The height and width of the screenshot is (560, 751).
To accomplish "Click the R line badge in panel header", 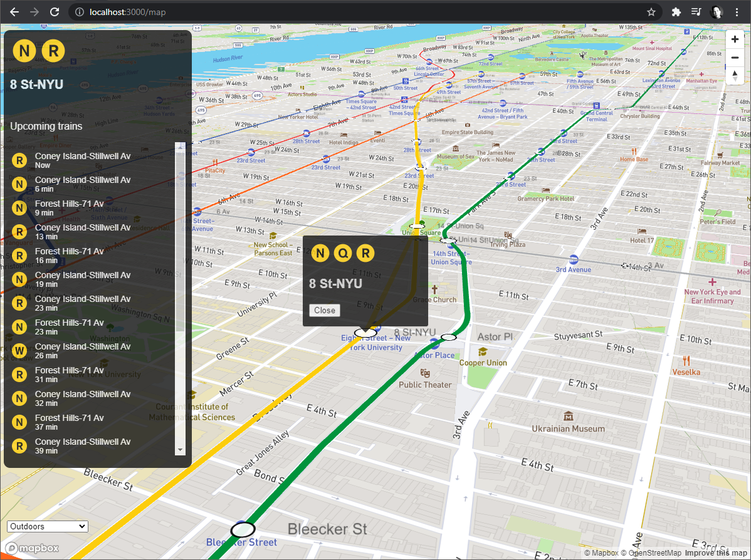I will [53, 50].
